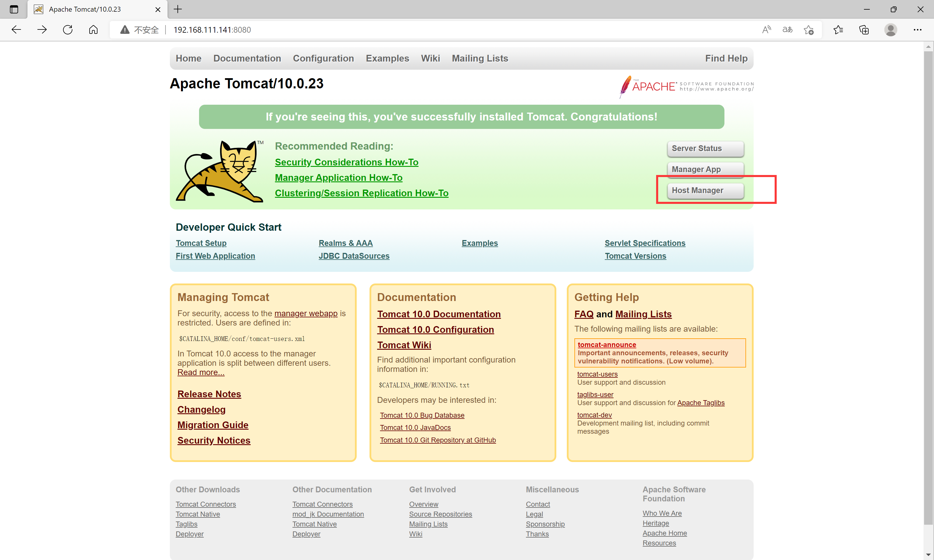
Task: Open Tomcat 10.0 Bug Database link
Action: (422, 415)
